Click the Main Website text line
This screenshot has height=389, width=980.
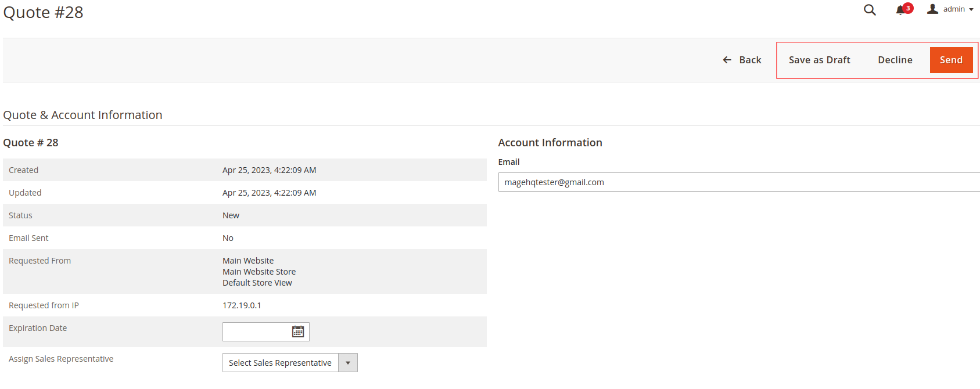(x=248, y=261)
